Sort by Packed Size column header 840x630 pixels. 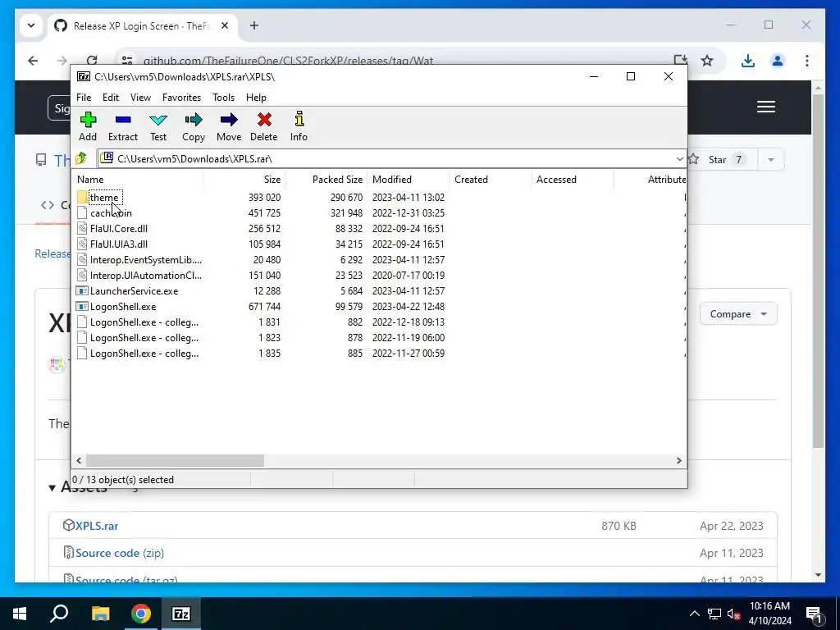326,180
